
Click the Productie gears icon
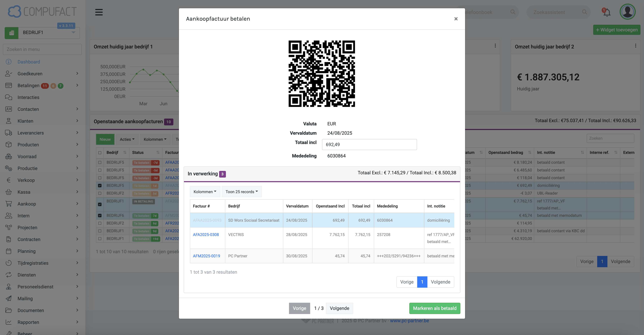coord(8,168)
